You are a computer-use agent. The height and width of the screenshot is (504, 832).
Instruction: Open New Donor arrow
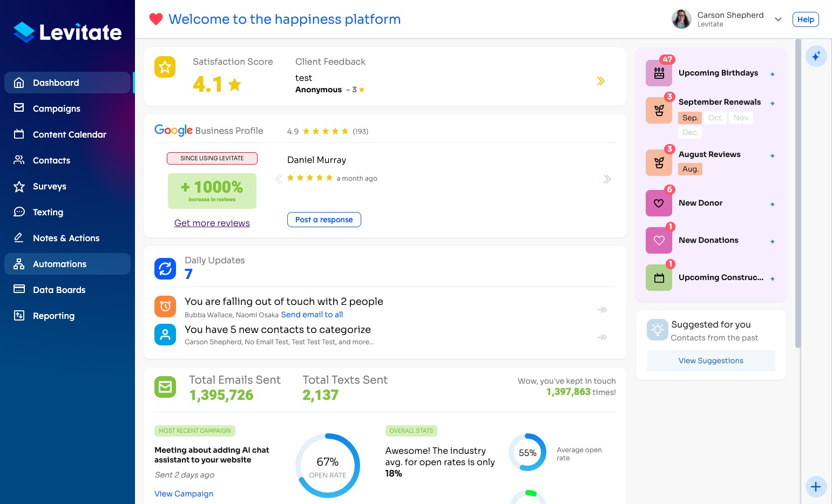[x=772, y=204]
